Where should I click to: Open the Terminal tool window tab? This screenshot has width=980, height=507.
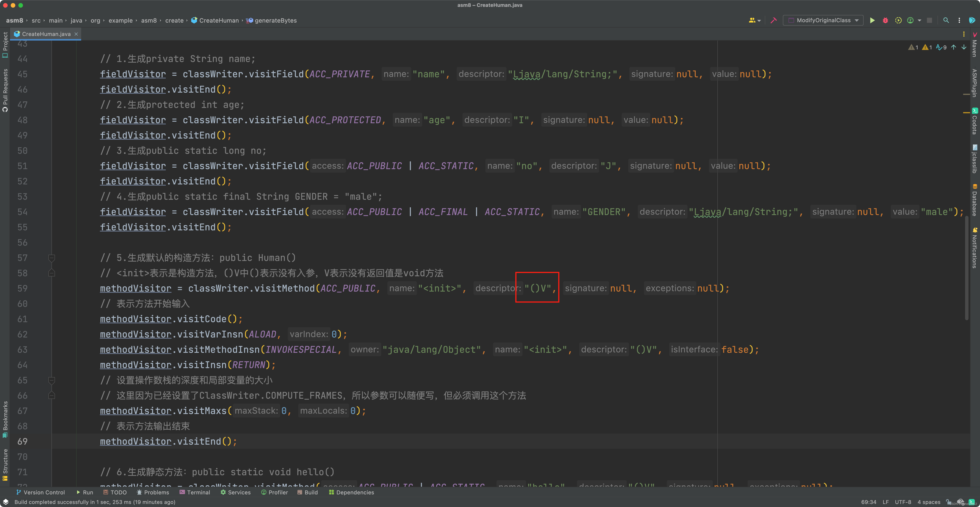click(x=194, y=492)
